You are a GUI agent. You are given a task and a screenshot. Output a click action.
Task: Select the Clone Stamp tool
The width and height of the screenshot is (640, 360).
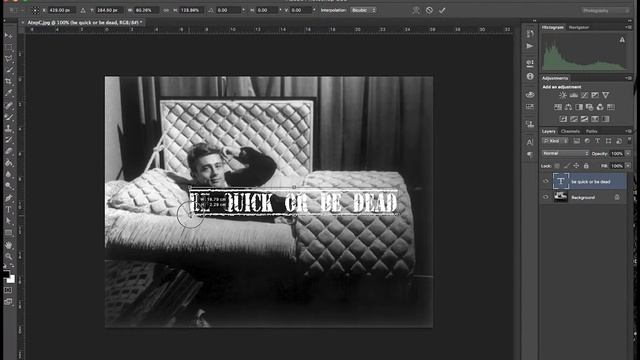point(9,129)
